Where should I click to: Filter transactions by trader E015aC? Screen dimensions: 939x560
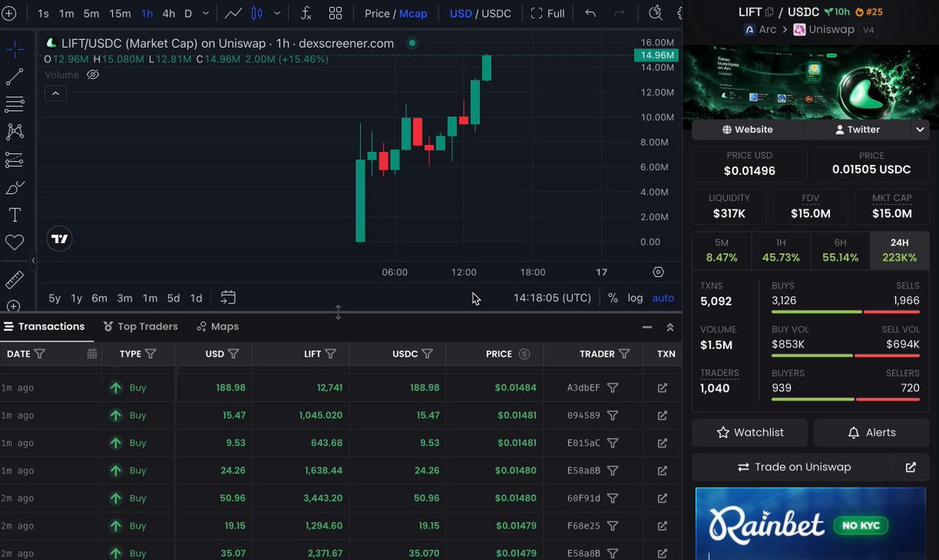[613, 443]
